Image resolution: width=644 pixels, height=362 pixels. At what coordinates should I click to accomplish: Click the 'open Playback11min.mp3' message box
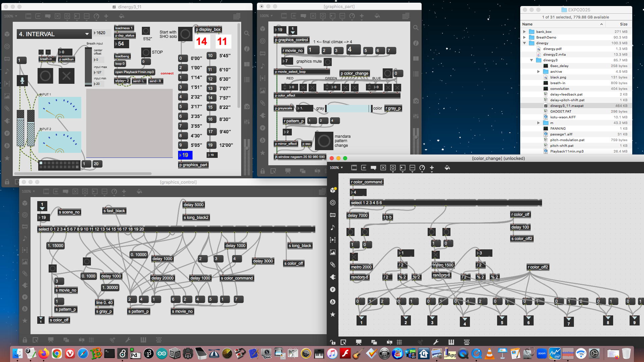click(134, 72)
